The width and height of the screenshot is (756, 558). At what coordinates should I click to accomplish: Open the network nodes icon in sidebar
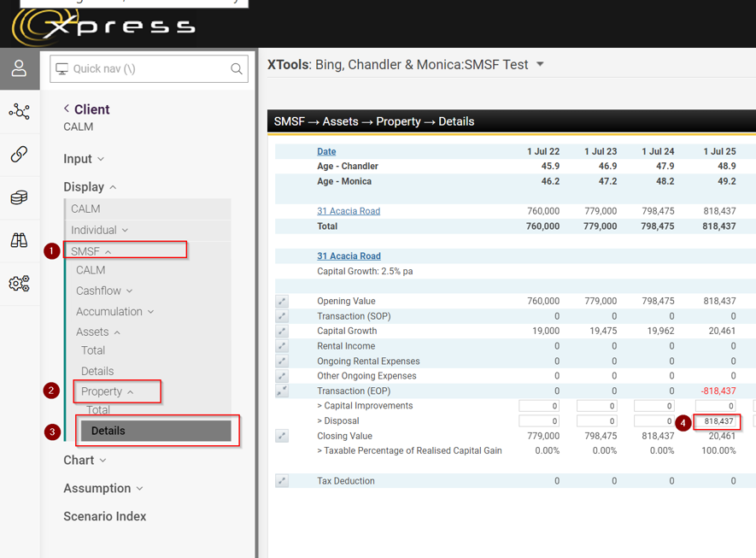19,112
